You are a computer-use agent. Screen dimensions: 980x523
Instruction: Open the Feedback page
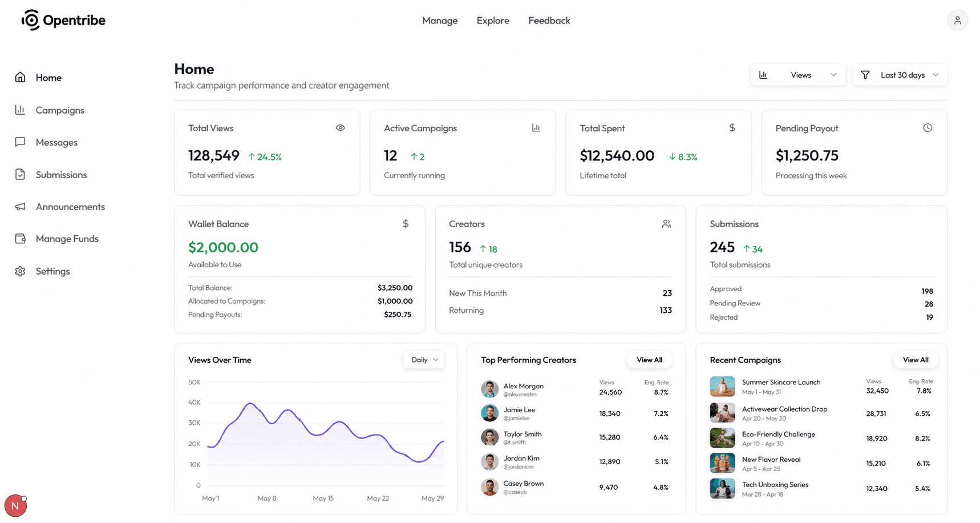pyautogui.click(x=549, y=21)
